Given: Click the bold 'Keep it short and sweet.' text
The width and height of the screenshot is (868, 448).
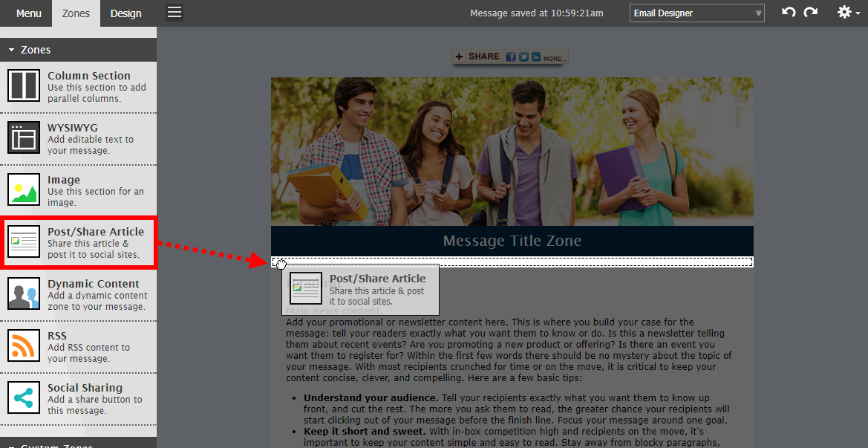Looking at the screenshot, I should 365,432.
